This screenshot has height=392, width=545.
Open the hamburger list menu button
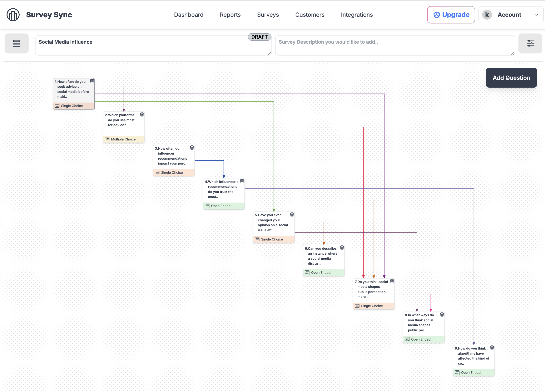[17, 43]
